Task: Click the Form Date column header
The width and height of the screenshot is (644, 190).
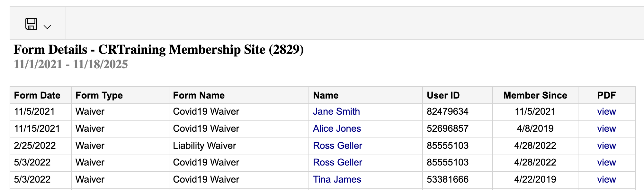Action: click(37, 95)
